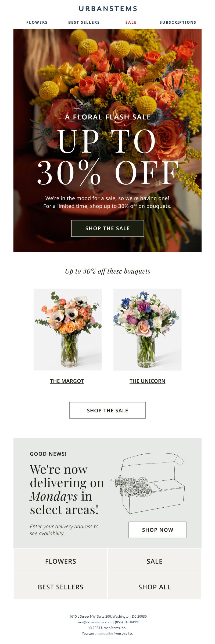Open The Margot bouquet photo
The image size is (215, 644).
click(67, 330)
